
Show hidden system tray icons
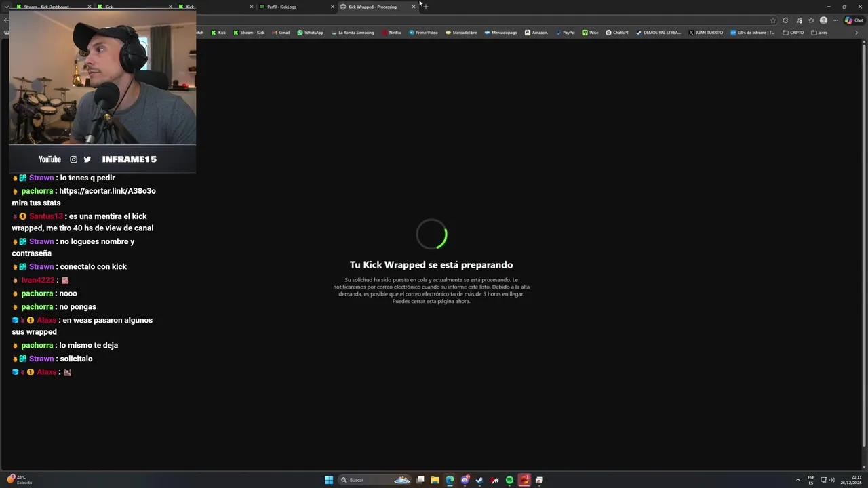pyautogui.click(x=797, y=480)
